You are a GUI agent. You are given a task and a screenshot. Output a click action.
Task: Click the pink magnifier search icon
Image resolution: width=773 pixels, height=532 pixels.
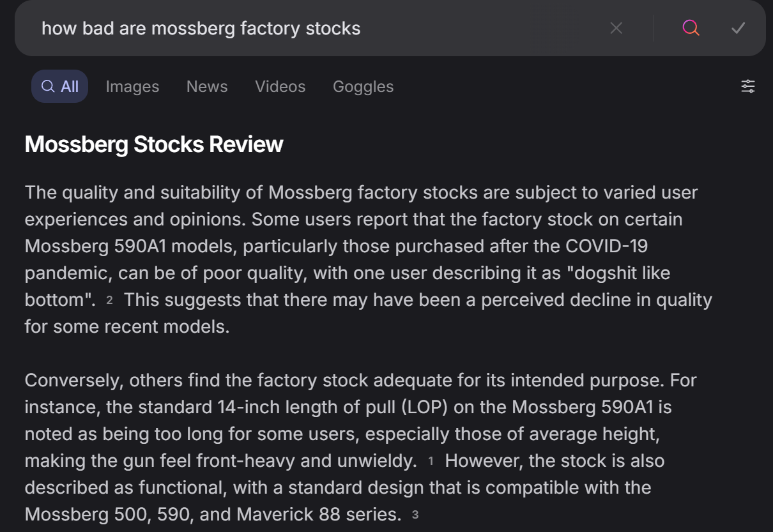(691, 28)
